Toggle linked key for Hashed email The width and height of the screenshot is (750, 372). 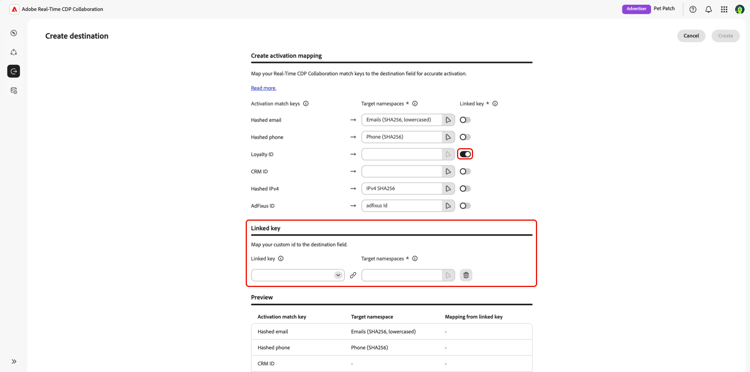click(465, 120)
